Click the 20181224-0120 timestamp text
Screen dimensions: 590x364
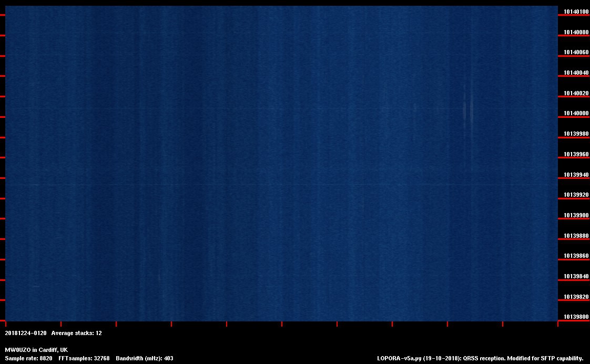point(26,333)
